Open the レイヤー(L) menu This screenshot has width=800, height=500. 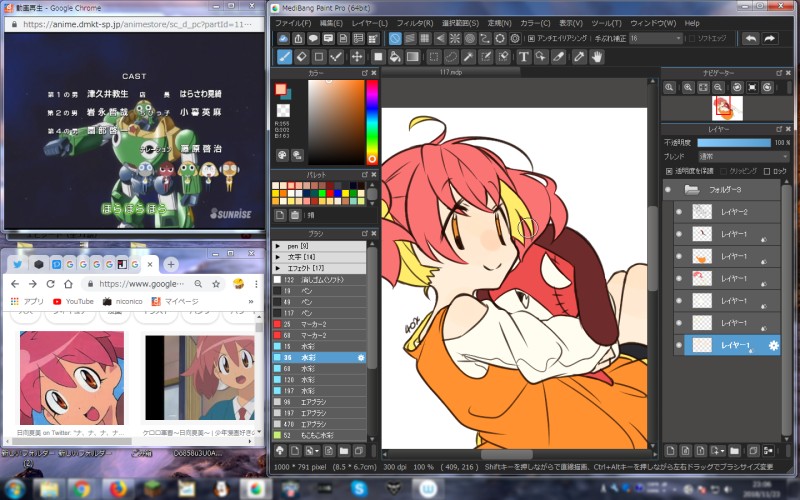point(370,23)
